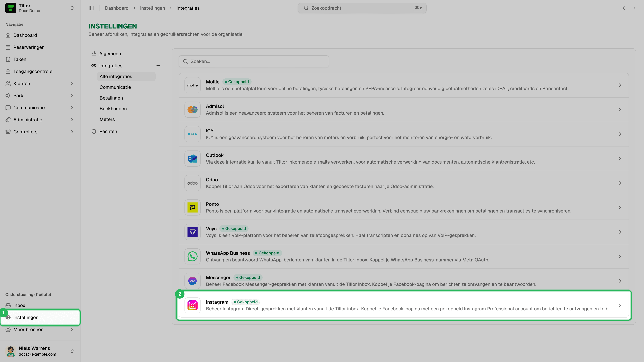The image size is (644, 362).
Task: Select the Meters category
Action: point(126,119)
